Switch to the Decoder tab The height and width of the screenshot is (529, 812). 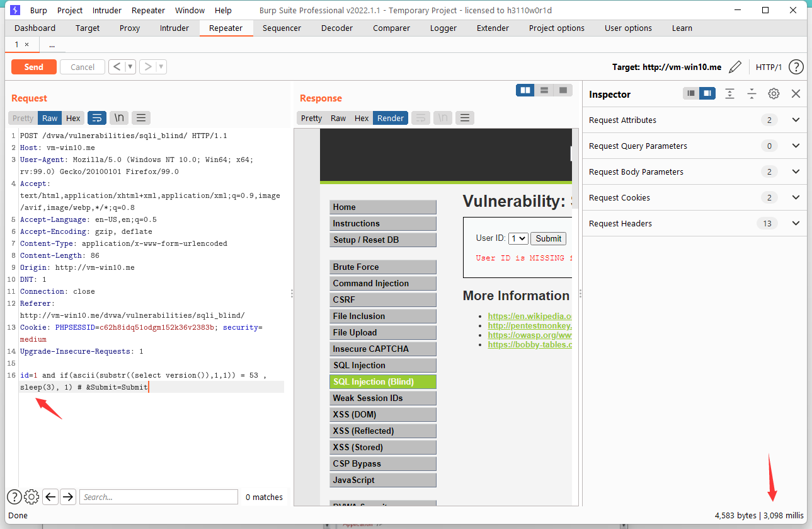click(x=336, y=28)
